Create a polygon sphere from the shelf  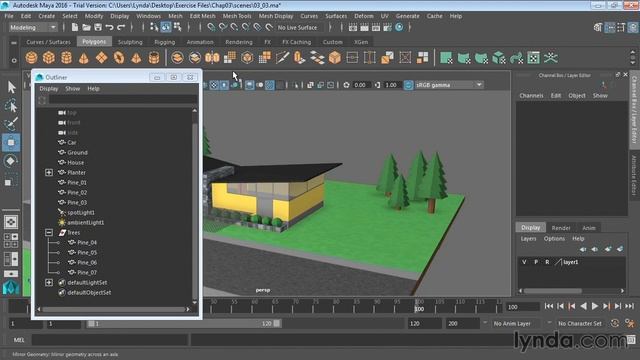pos(31,58)
